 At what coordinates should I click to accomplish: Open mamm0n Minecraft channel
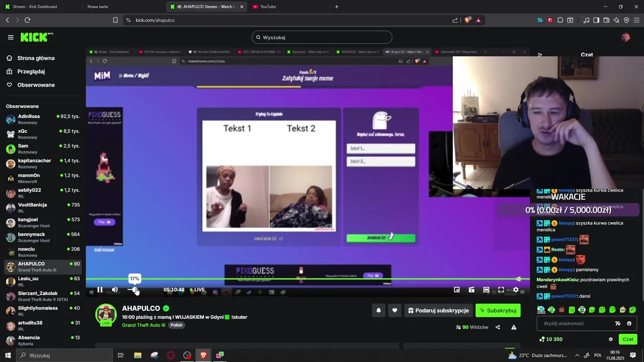[x=42, y=178]
